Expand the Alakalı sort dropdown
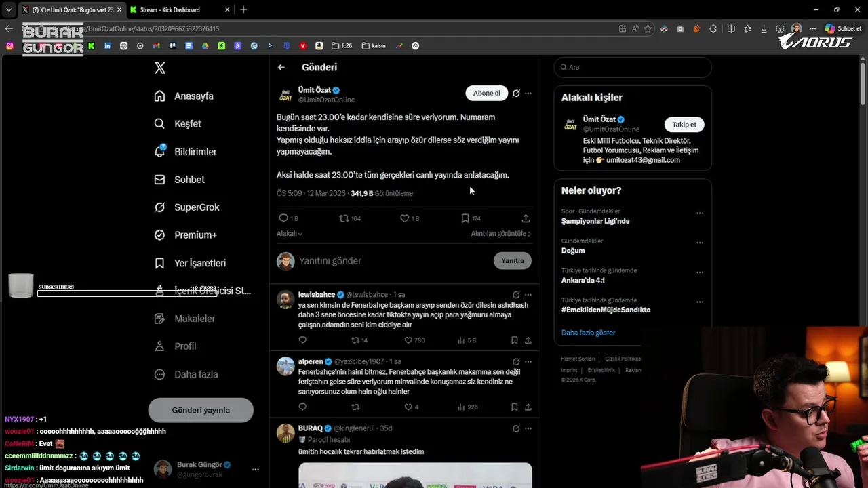This screenshot has width=868, height=488. (x=290, y=233)
